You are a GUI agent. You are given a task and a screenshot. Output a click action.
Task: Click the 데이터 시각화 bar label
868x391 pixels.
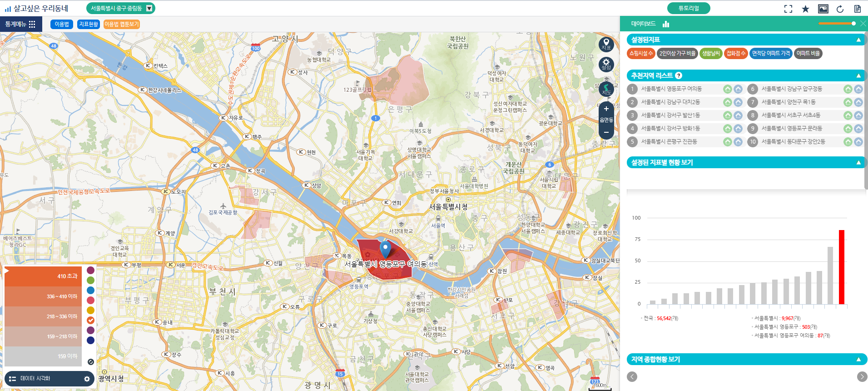(x=35, y=378)
